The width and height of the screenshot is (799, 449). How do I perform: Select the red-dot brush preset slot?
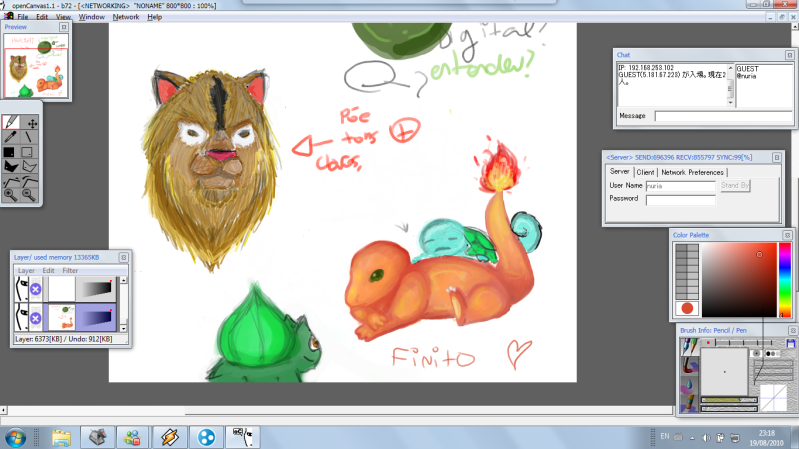pyautogui.click(x=708, y=343)
